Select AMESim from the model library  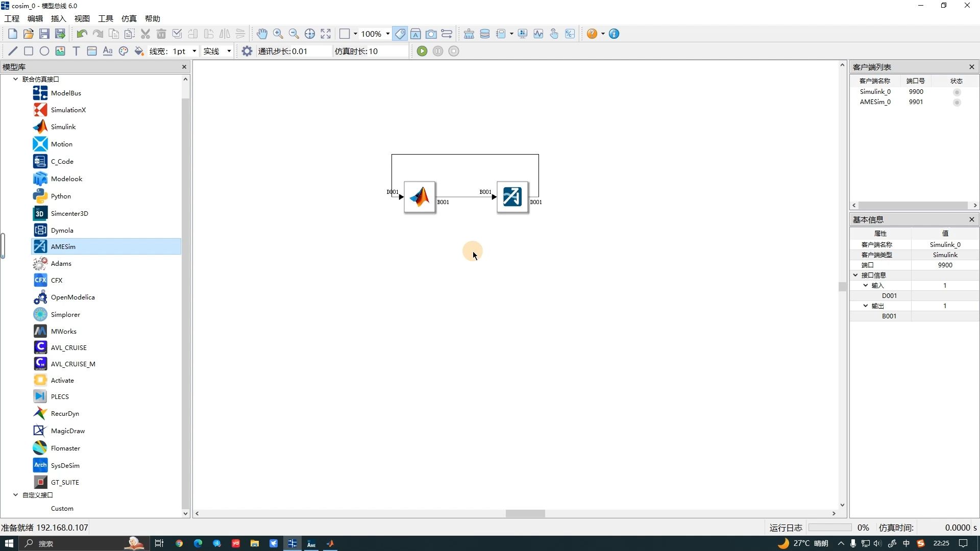coord(63,245)
